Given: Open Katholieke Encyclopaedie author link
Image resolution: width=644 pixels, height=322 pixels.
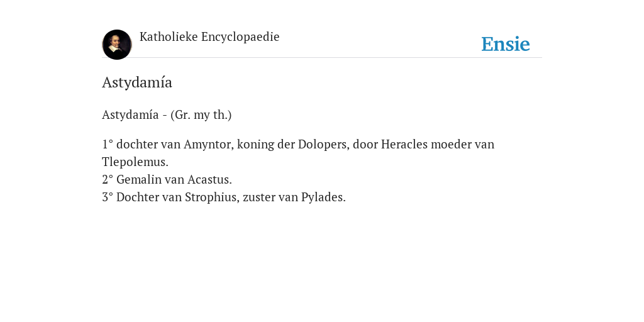Looking at the screenshot, I should tap(209, 37).
